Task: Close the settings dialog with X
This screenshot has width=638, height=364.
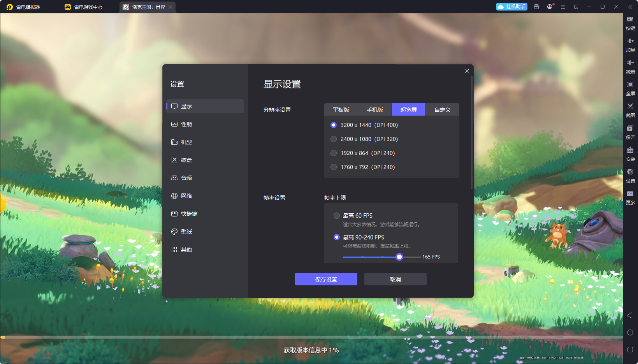Action: 467,71
